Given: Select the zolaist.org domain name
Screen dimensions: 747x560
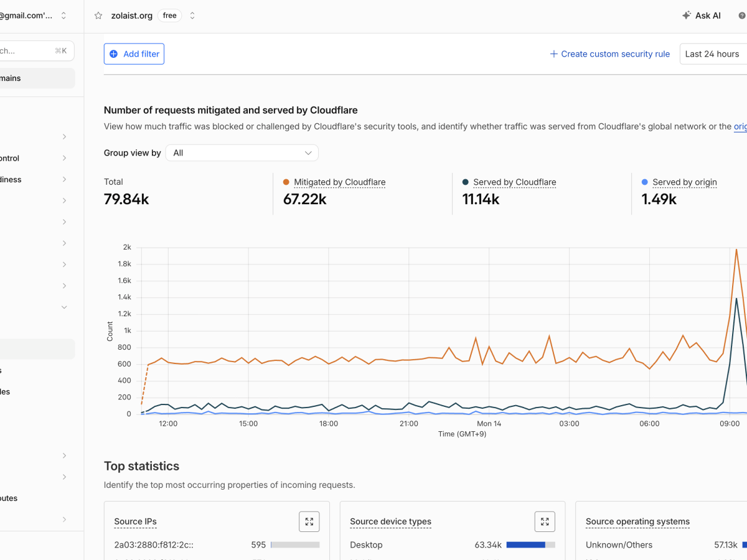Looking at the screenshot, I should pos(132,16).
